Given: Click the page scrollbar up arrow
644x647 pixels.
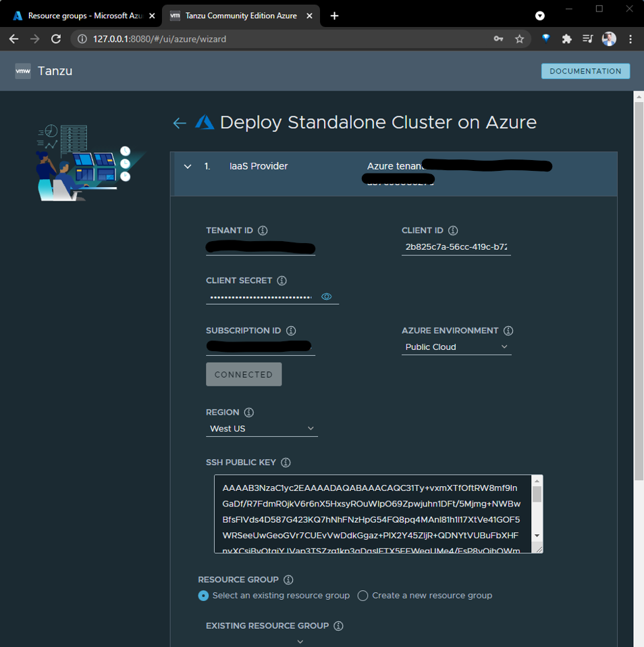Looking at the screenshot, I should (639, 97).
